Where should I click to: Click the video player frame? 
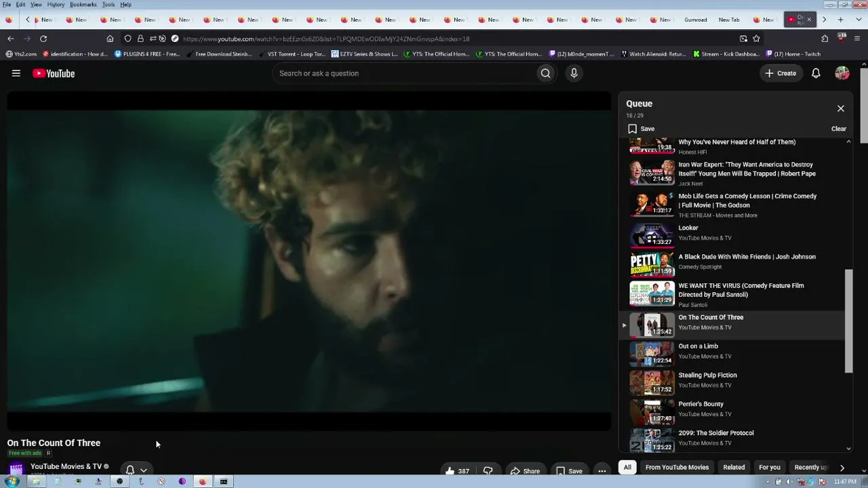[x=309, y=262]
